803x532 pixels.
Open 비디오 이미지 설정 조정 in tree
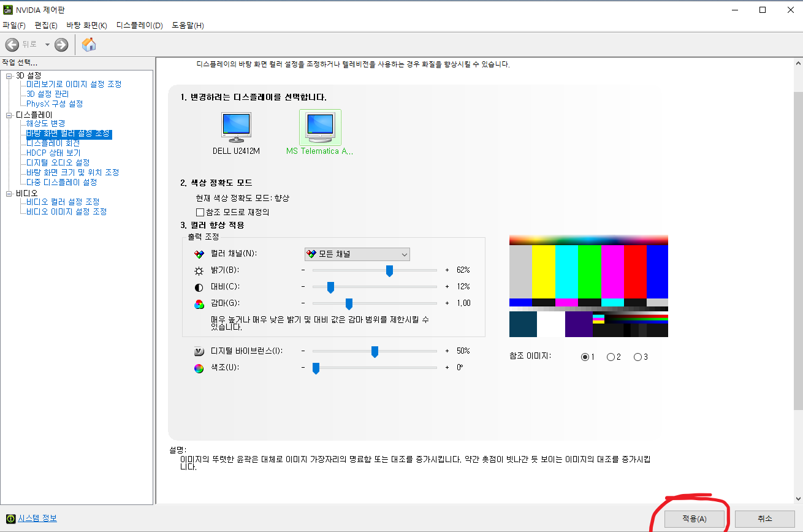(x=67, y=211)
